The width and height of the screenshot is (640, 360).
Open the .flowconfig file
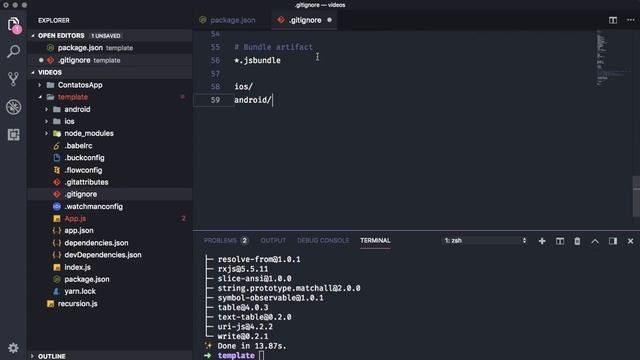(x=109, y=170)
